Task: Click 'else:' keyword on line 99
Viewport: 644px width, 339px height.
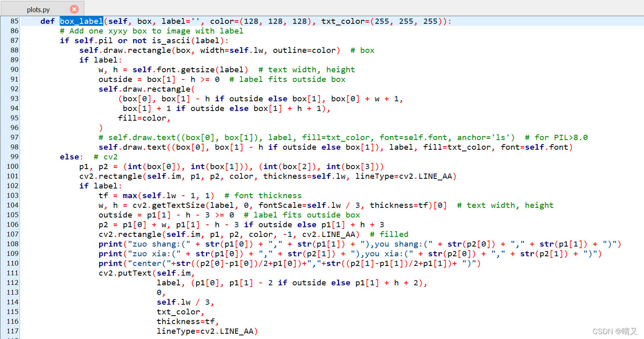Action: [71, 157]
